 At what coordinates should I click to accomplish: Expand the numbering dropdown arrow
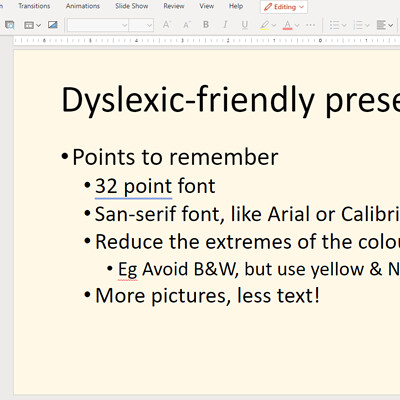(367, 25)
